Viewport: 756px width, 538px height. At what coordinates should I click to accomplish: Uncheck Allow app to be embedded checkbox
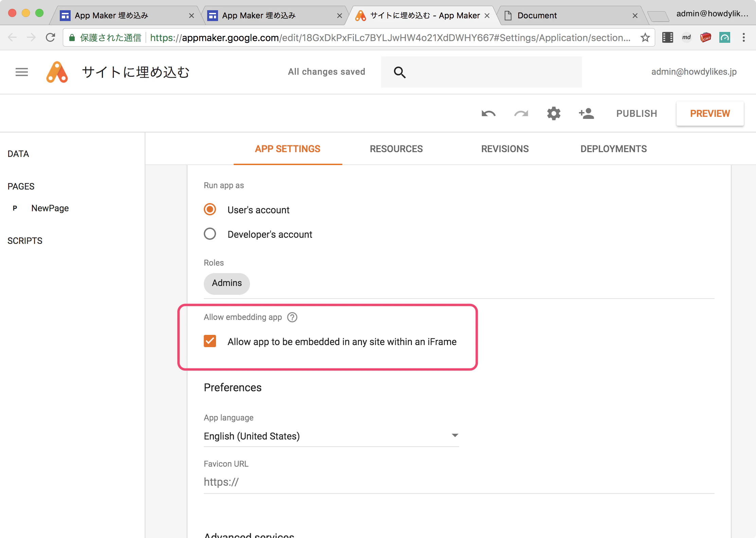click(210, 341)
